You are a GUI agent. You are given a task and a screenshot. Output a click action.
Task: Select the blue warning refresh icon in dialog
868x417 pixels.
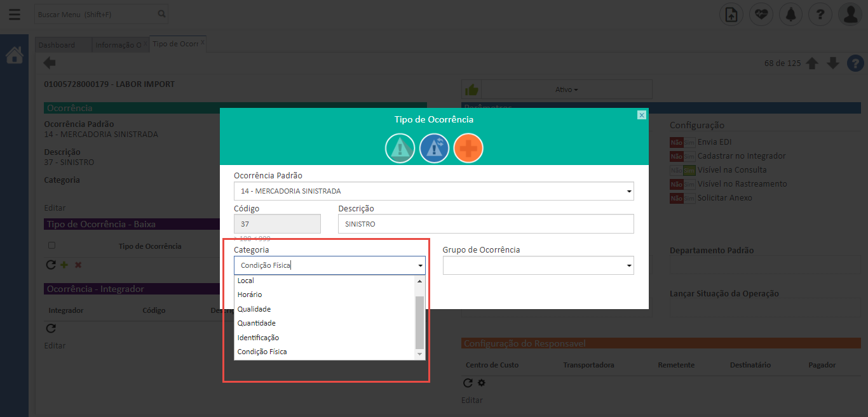434,149
